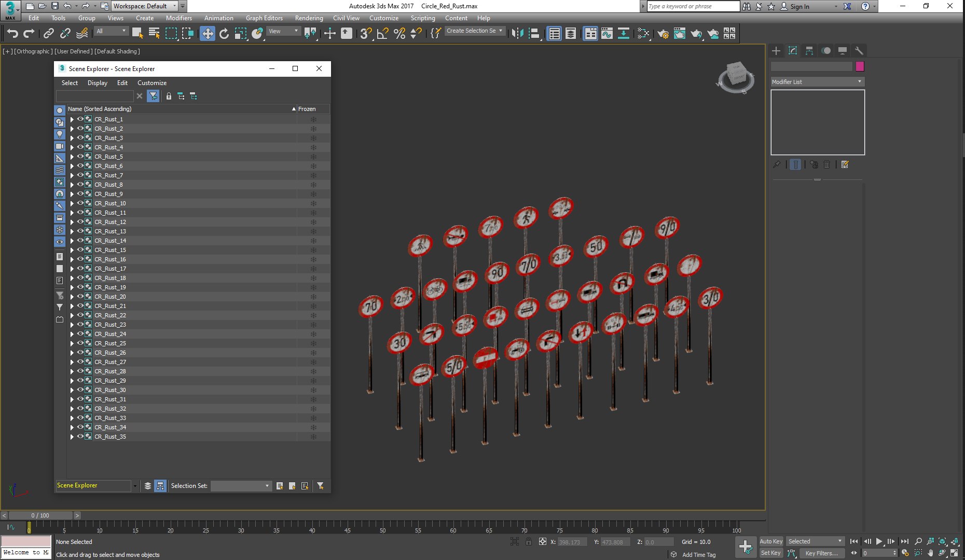Expand the CR_Rust_15 tree node
Image resolution: width=965 pixels, height=560 pixels.
pos(72,250)
